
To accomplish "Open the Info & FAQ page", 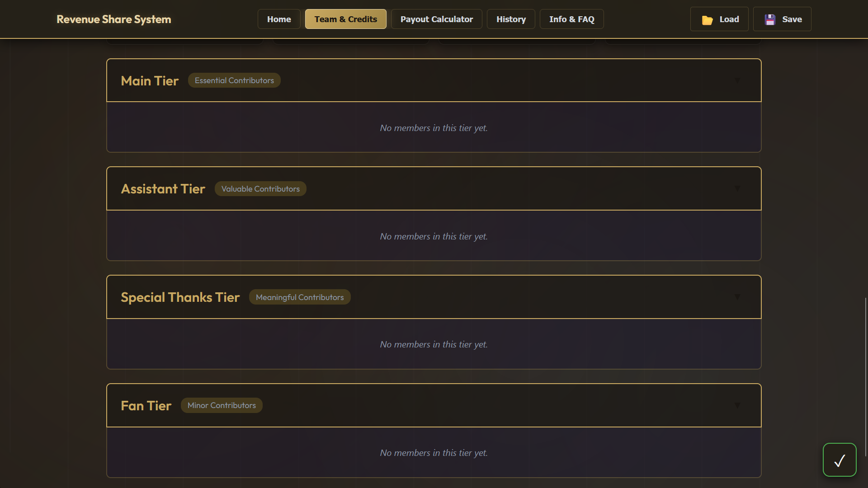I will (x=571, y=19).
